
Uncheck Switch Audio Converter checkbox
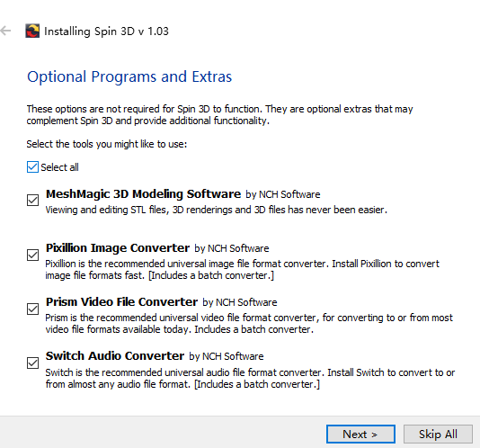32,363
